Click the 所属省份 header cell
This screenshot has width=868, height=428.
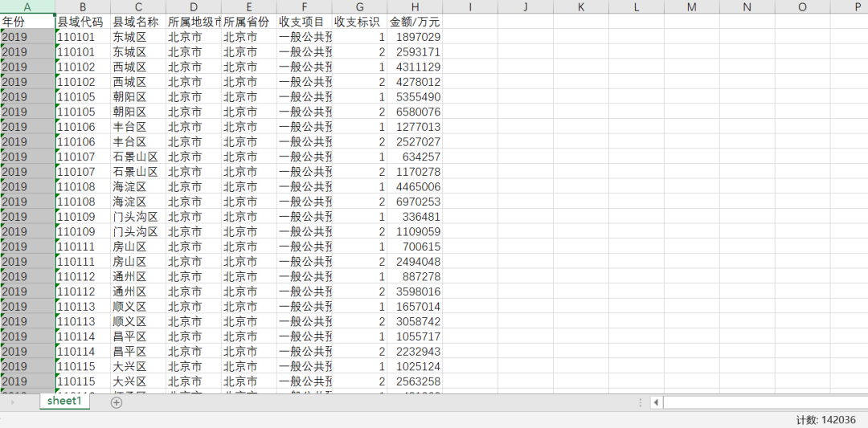point(249,22)
